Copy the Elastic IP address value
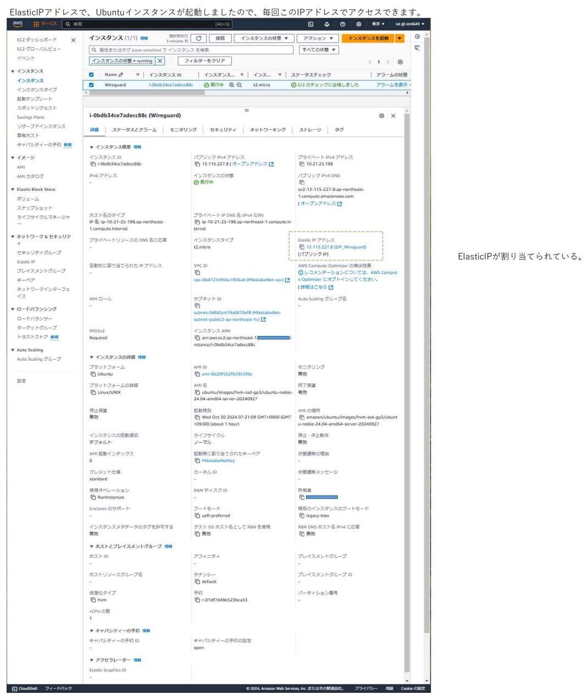The image size is (588, 700). 301,247
